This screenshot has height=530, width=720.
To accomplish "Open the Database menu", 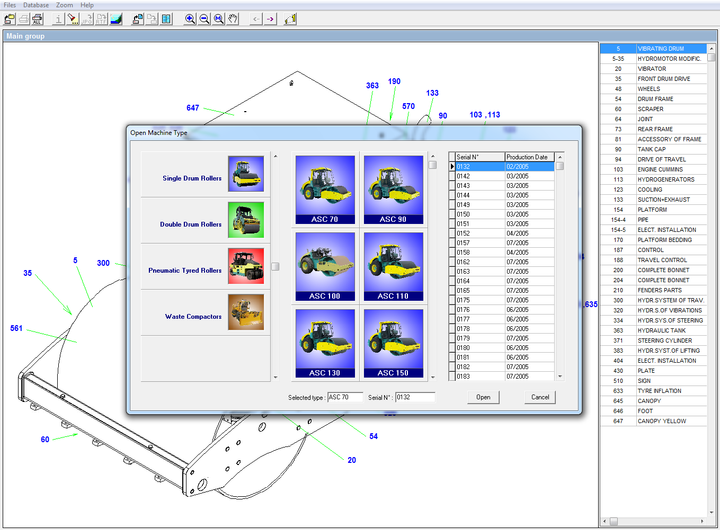I will [x=36, y=5].
